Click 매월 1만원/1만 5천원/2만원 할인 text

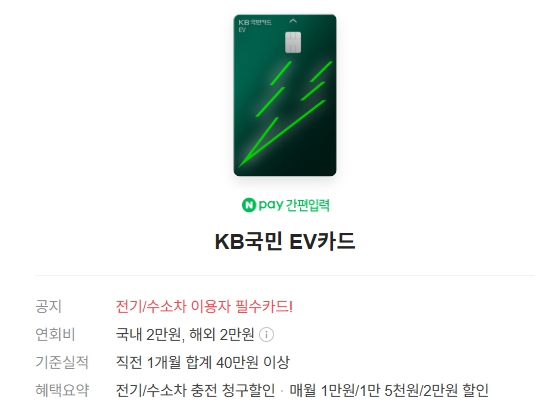(x=389, y=390)
